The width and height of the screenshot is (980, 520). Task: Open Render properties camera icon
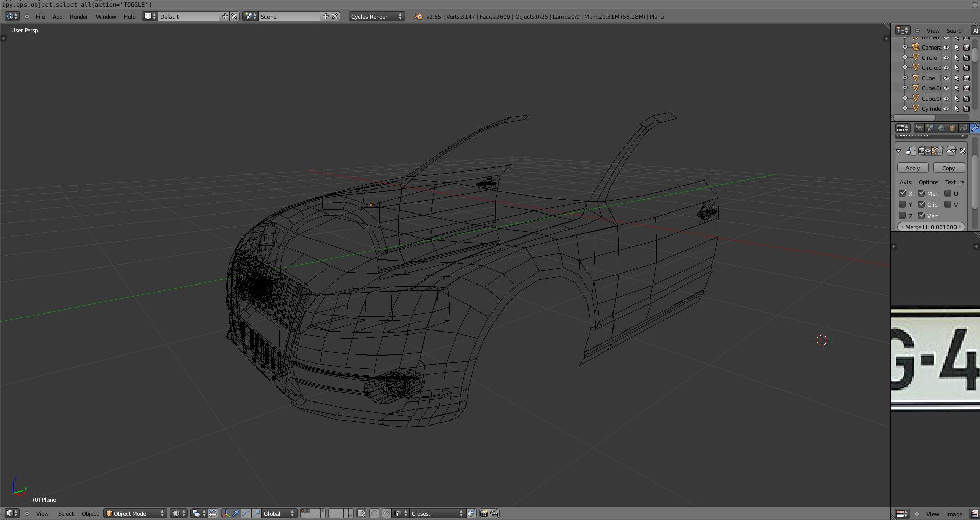pyautogui.click(x=919, y=128)
